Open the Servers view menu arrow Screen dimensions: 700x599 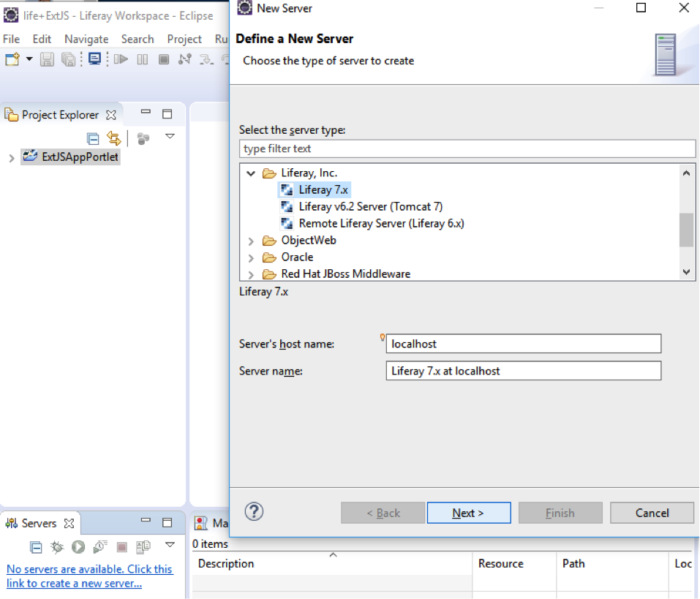pos(170,544)
